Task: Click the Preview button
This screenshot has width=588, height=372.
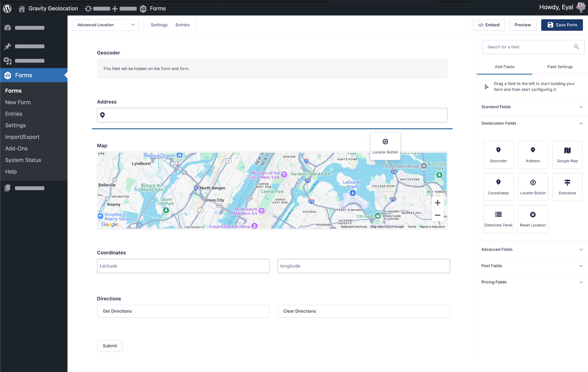Action: click(523, 25)
